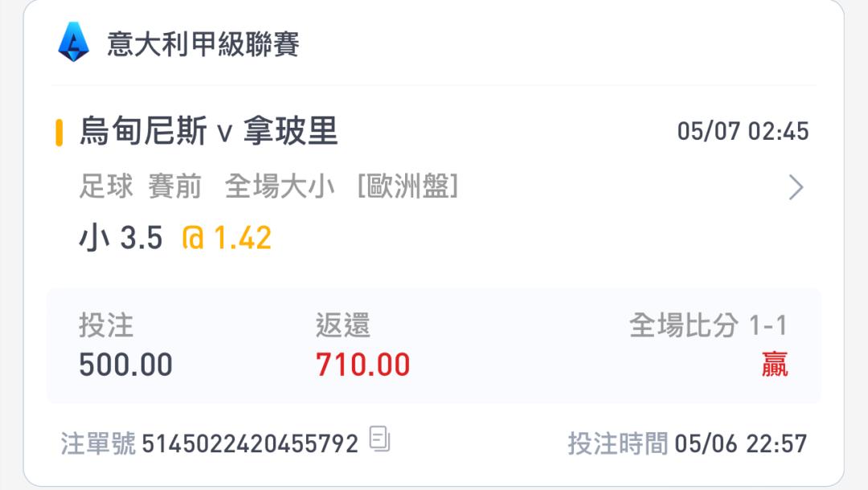The height and width of the screenshot is (490, 868).
Task: Open bet details via the right chevron arrow
Action: click(x=796, y=187)
